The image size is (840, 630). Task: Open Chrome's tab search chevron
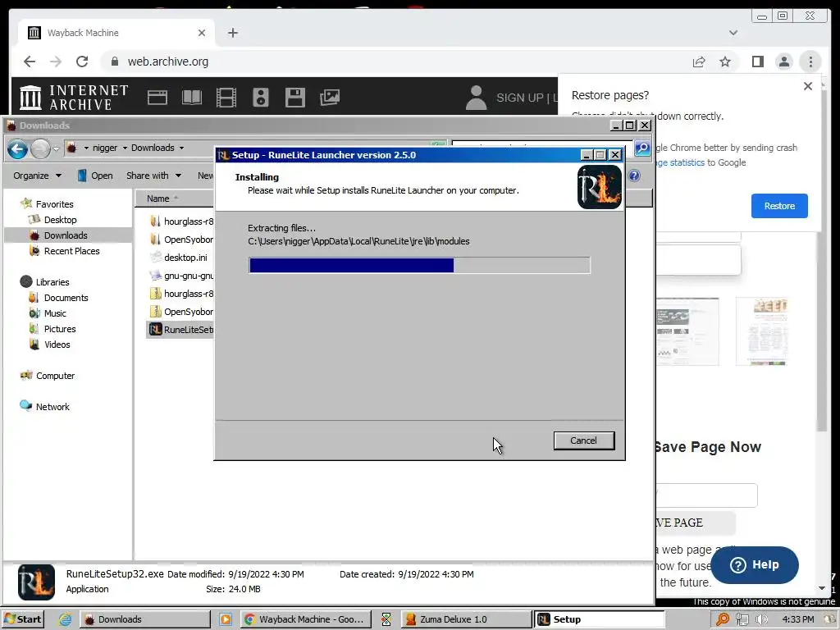pyautogui.click(x=733, y=33)
